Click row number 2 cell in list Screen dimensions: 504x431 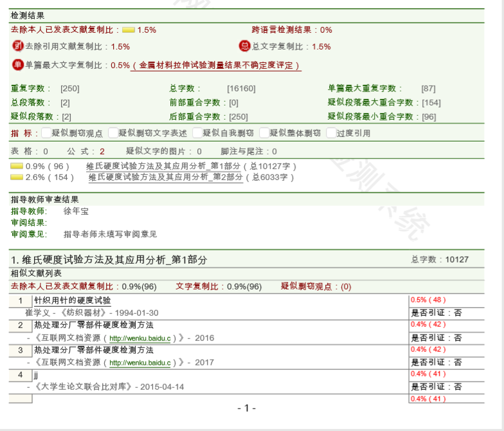(21, 326)
